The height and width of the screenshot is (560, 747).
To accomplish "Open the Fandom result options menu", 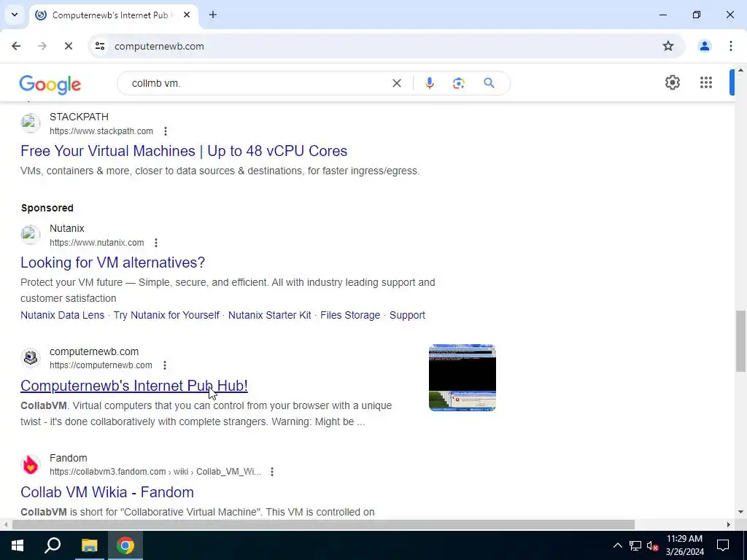I will 271,472.
